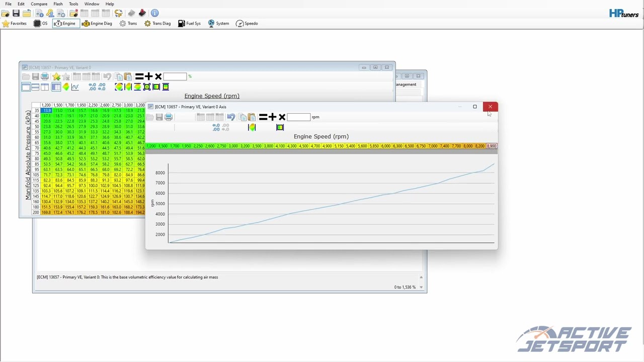The width and height of the screenshot is (644, 362).
Task: Click decrease decimals icon in Primary VE window
Action: 102,87
